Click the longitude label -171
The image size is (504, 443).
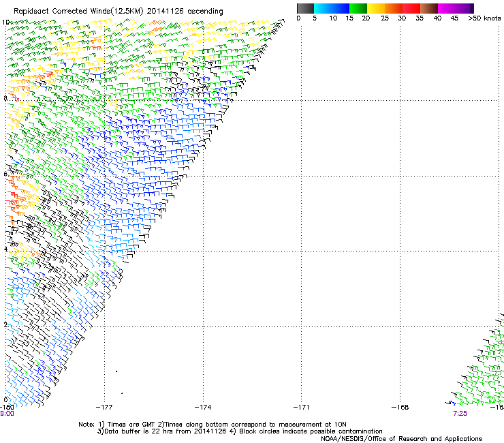[x=301, y=408]
